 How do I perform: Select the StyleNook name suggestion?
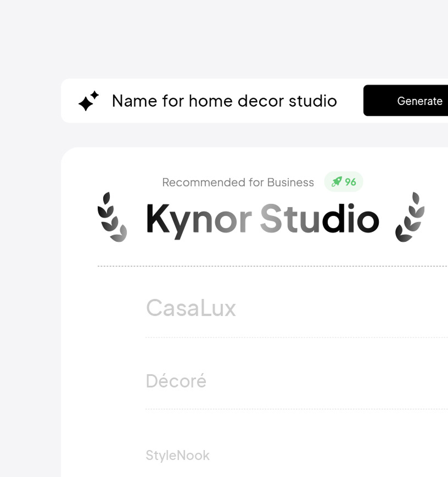(177, 455)
